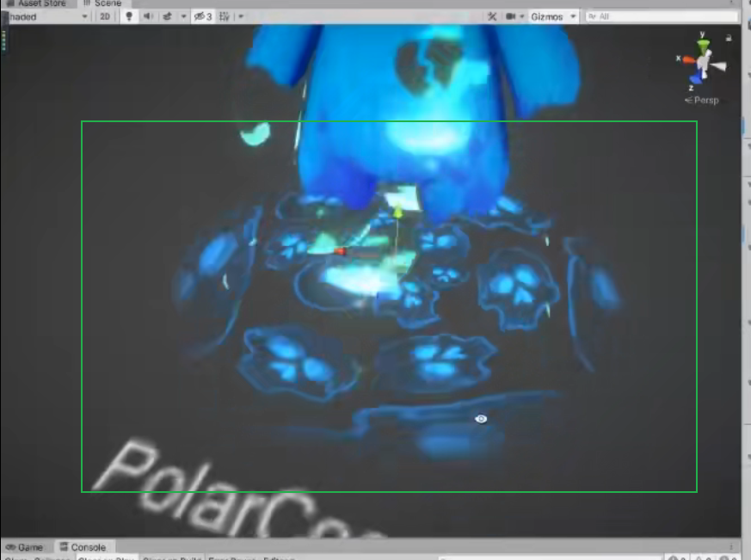Image resolution: width=751 pixels, height=560 pixels.
Task: Click the scene camera settings icon
Action: coord(511,16)
